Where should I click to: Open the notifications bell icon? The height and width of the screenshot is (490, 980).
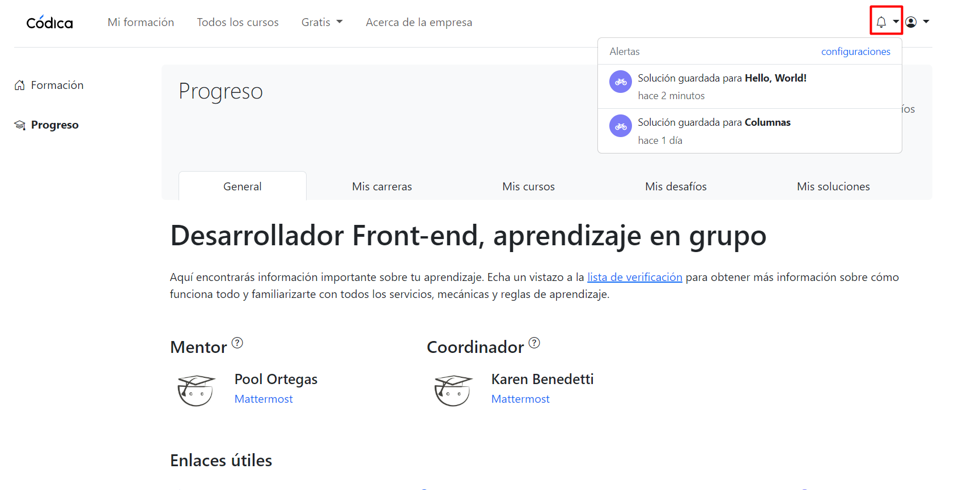coord(881,22)
